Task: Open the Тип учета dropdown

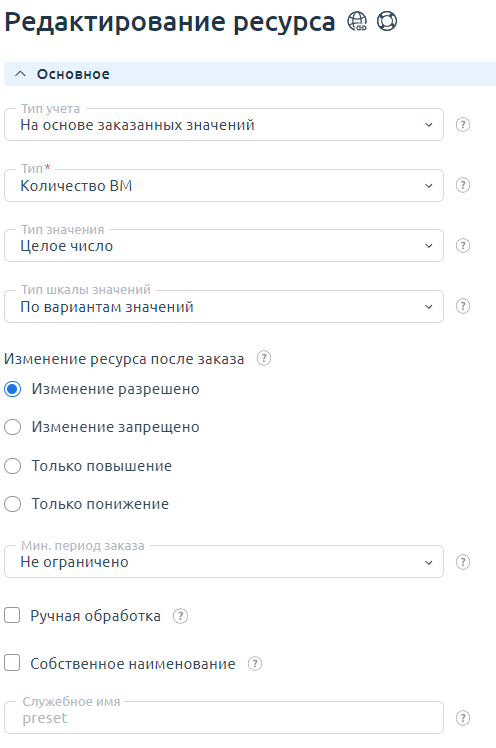Action: tap(224, 125)
